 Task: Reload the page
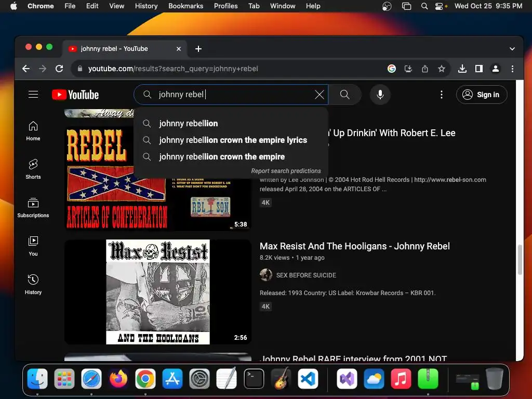click(59, 69)
